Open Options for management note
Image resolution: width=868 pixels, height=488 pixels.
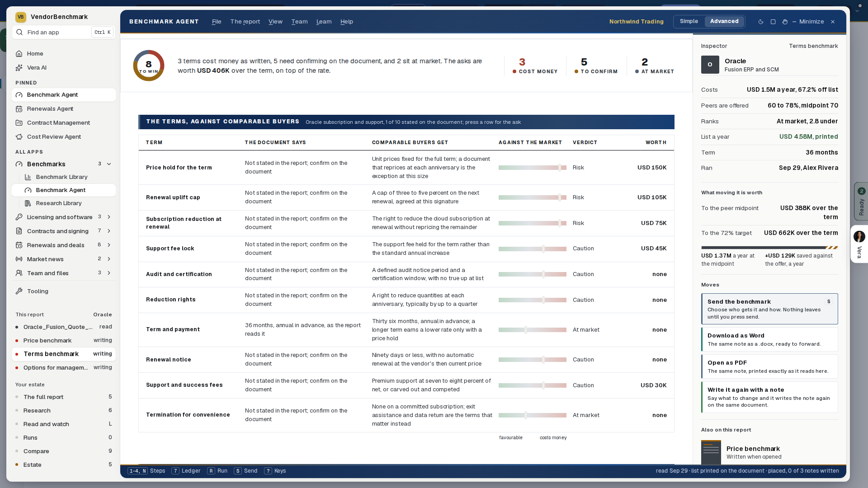(x=64, y=368)
